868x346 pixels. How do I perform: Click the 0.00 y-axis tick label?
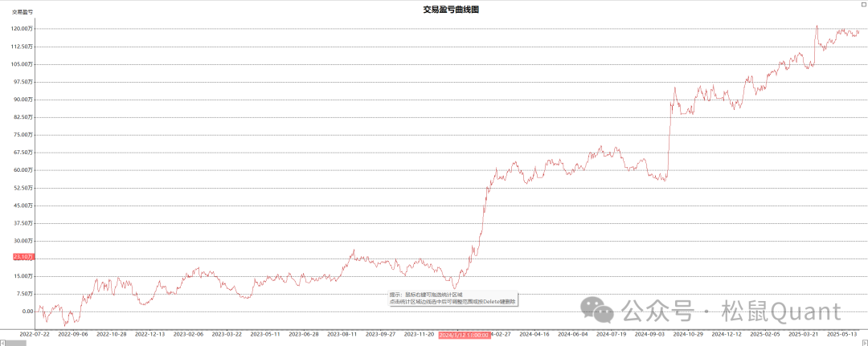(x=27, y=311)
